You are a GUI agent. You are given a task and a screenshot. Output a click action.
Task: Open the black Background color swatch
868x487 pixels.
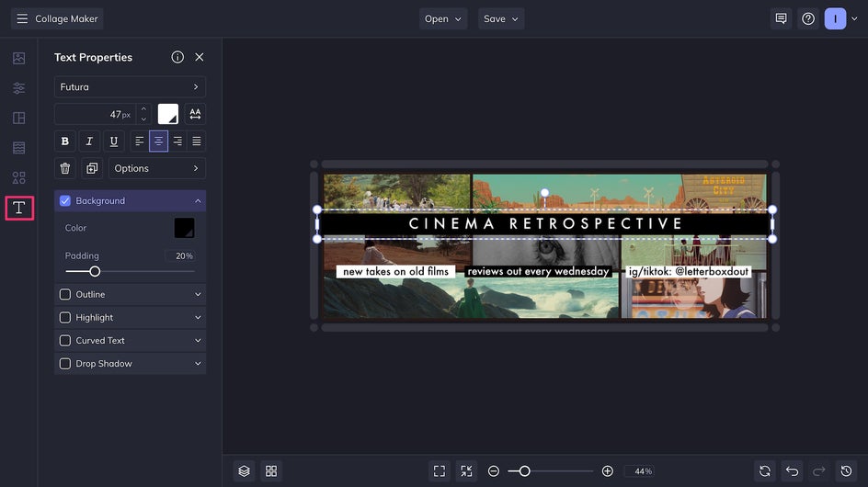click(184, 228)
